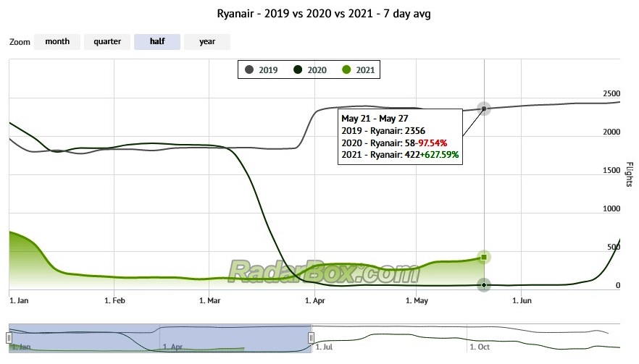Click the -97.54% value in tooltip
Screen dimensions: 639x364
[x=431, y=143]
